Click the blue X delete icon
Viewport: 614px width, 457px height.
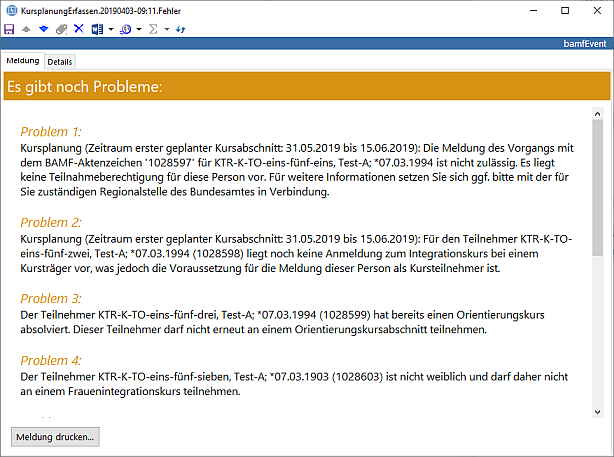(79, 29)
